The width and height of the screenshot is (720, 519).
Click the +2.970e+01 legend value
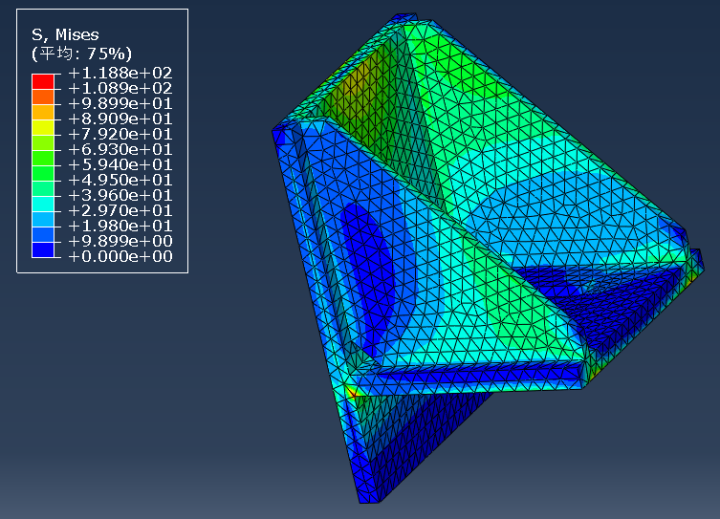pos(120,210)
